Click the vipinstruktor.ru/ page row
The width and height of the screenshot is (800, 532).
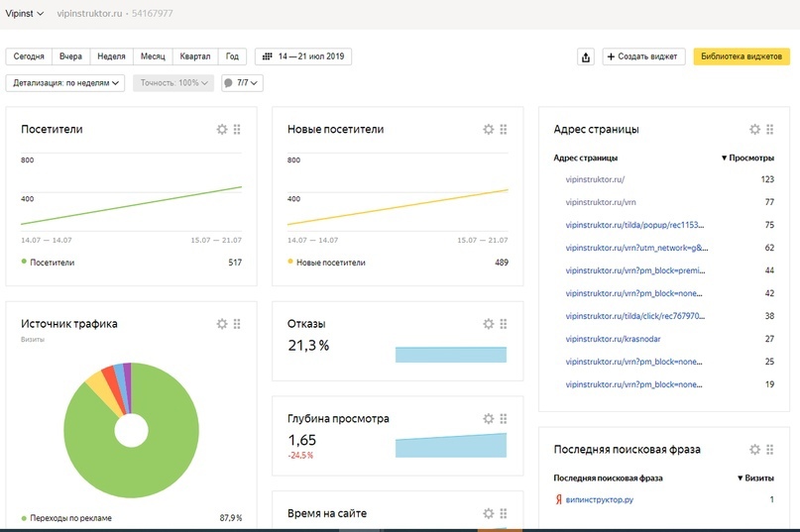664,179
